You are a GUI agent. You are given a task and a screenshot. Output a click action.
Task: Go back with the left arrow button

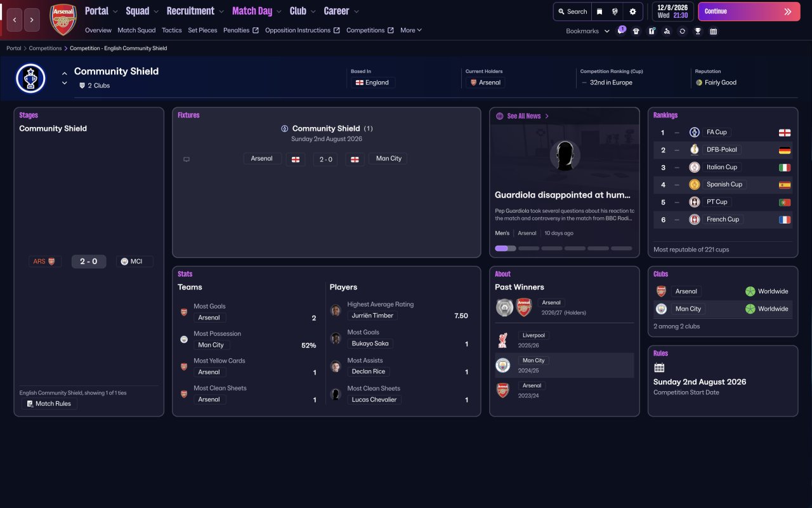[x=15, y=20]
